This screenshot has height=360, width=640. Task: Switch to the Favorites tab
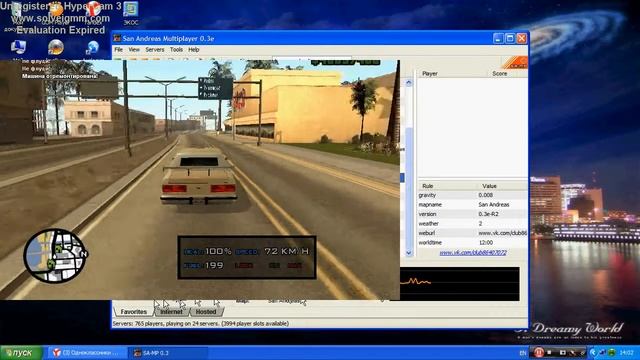click(x=133, y=312)
